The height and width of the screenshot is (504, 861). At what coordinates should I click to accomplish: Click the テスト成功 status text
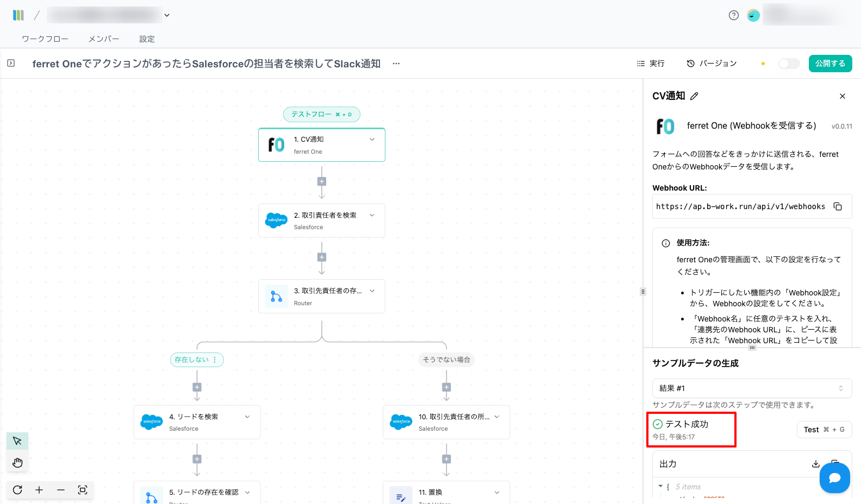tap(687, 424)
